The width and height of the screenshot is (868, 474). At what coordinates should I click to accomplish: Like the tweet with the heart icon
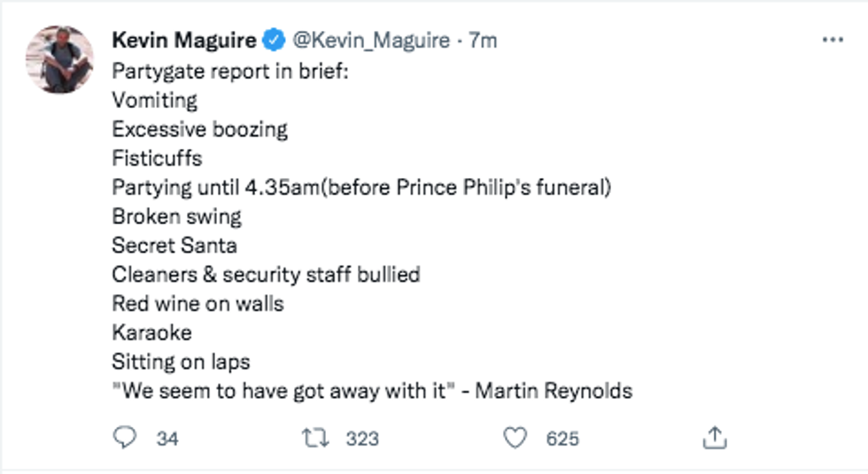point(515,438)
